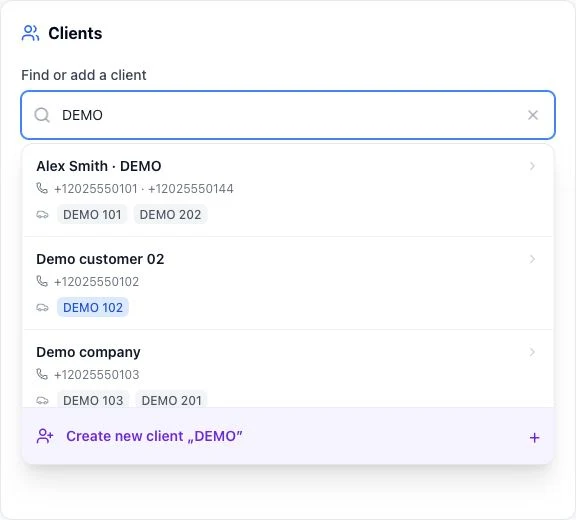The image size is (576, 520).
Task: Pick highlighted vehicle tag DEMO 102
Action: (93, 307)
